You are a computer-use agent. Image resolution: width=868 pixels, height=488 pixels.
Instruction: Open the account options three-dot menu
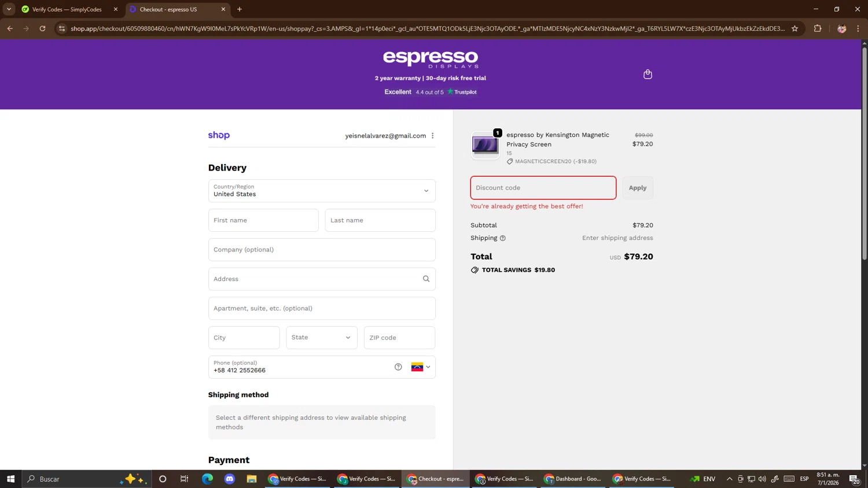tap(432, 135)
